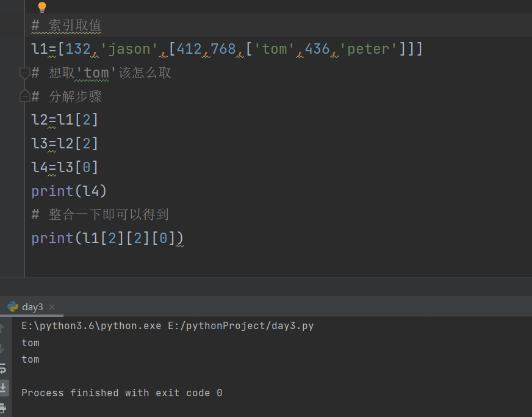Click the comment line "# 索引取值"
The height and width of the screenshot is (417, 532).
(x=66, y=26)
